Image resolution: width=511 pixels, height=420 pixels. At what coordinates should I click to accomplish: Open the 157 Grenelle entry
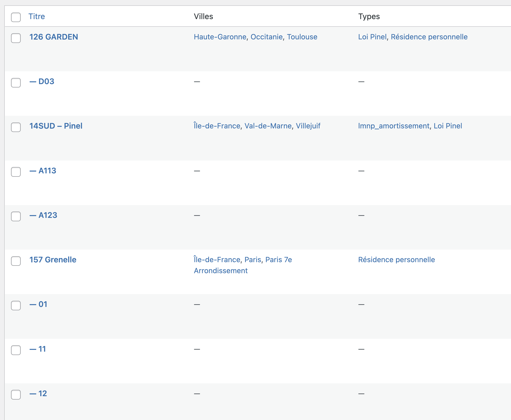point(53,260)
